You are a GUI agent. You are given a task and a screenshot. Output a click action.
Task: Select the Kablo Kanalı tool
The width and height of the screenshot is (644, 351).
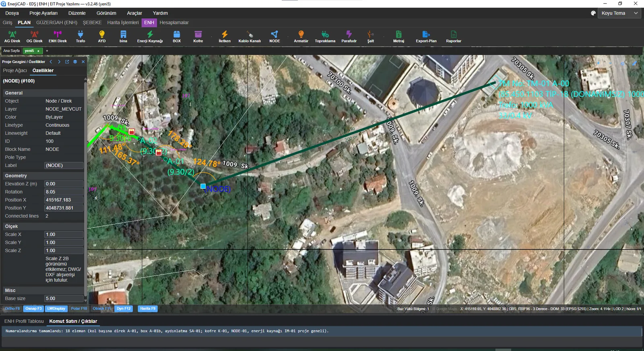point(250,37)
